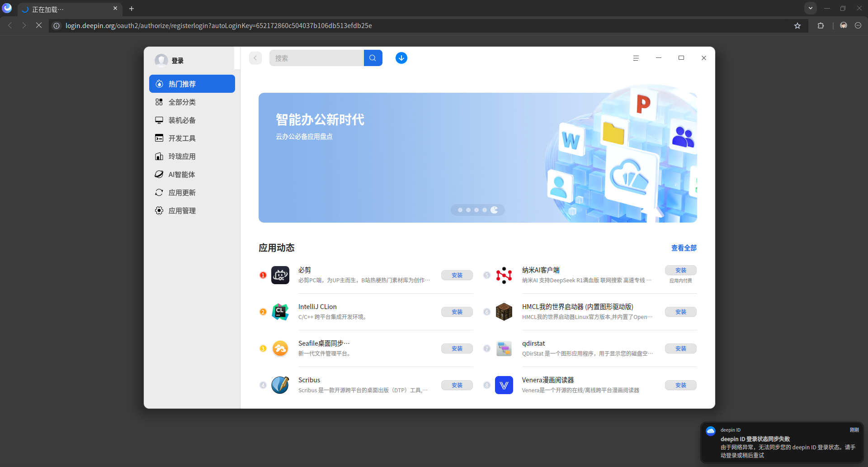The width and height of the screenshot is (868, 467).
Task: Install qdirstat
Action: tap(681, 348)
